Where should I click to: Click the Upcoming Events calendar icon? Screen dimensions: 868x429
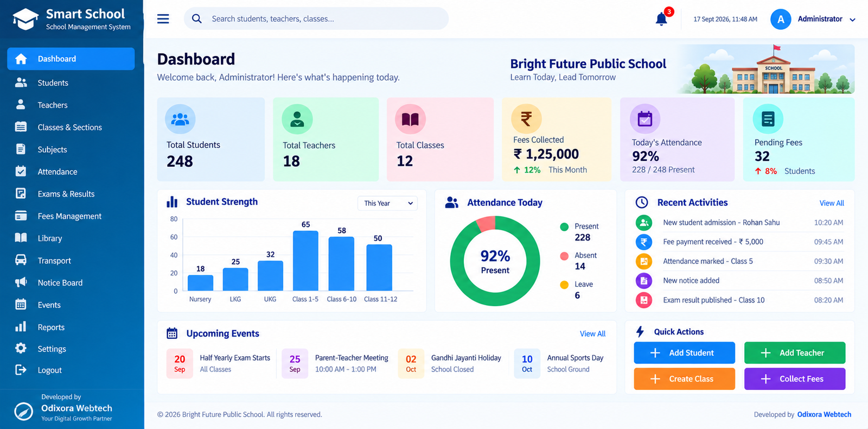tap(172, 333)
